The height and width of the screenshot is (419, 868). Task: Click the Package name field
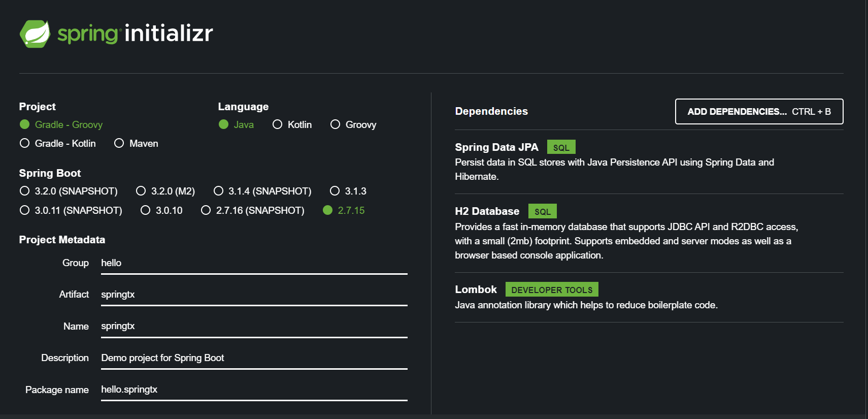254,390
